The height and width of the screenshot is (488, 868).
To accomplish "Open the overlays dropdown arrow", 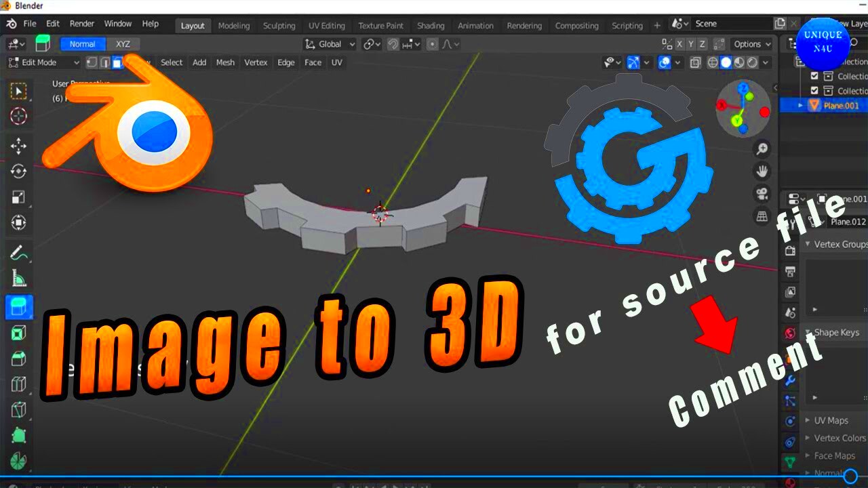I will pos(677,62).
